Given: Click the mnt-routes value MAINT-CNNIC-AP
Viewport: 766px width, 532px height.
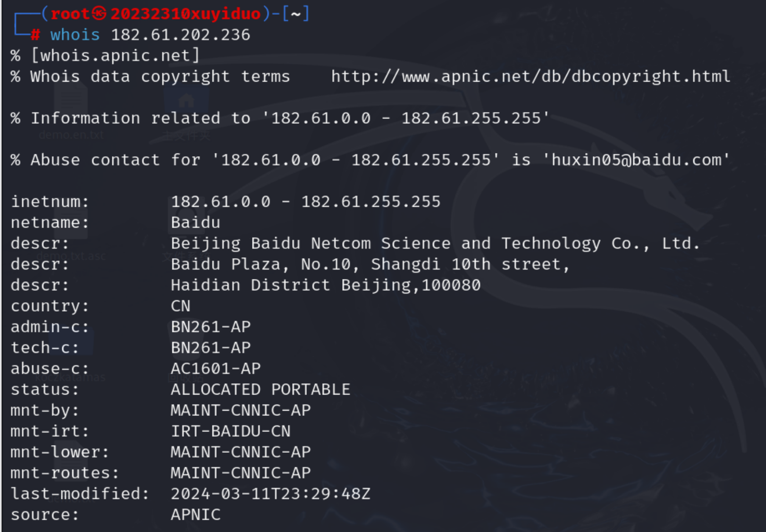Looking at the screenshot, I should pos(241,473).
